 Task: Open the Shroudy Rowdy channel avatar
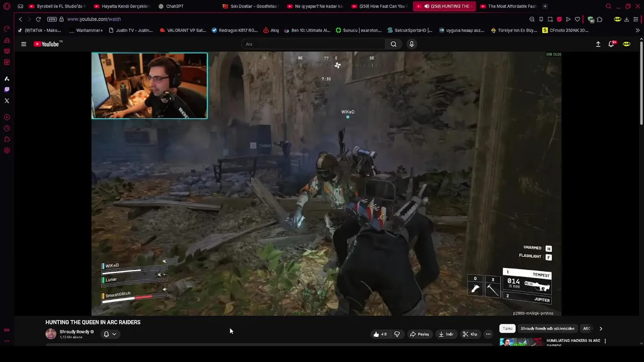point(51,334)
